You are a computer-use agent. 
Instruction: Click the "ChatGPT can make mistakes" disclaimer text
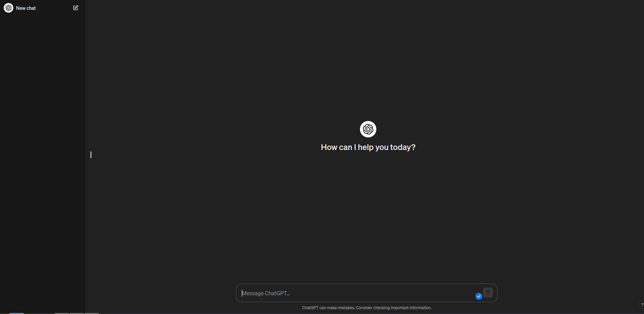click(x=366, y=308)
